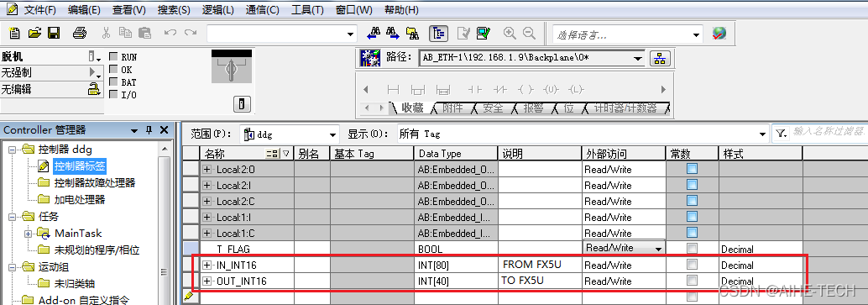This screenshot has height=305, width=868.
Task: Click the Verify routine icon
Action: (464, 34)
